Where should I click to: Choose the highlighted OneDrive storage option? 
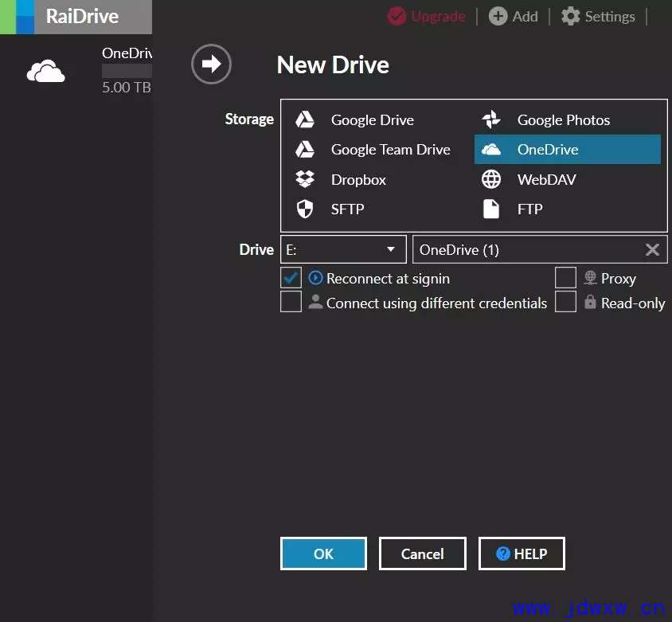pyautogui.click(x=568, y=149)
